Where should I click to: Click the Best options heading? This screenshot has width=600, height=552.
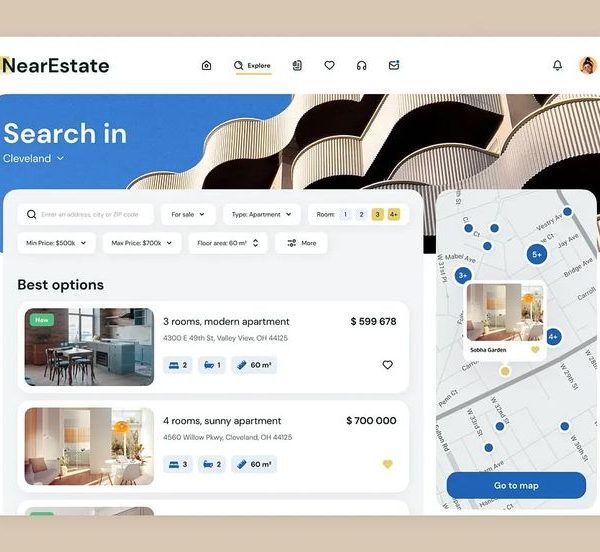click(x=60, y=285)
